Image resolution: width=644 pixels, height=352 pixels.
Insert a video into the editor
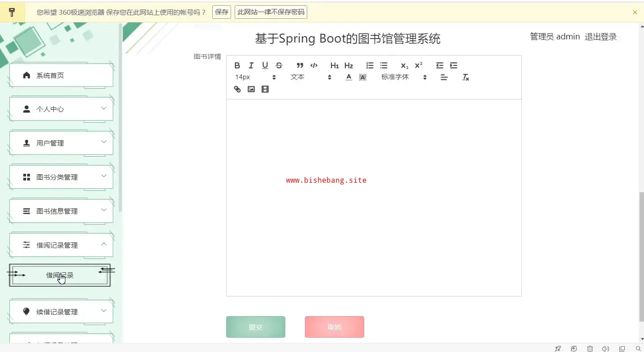tap(265, 89)
